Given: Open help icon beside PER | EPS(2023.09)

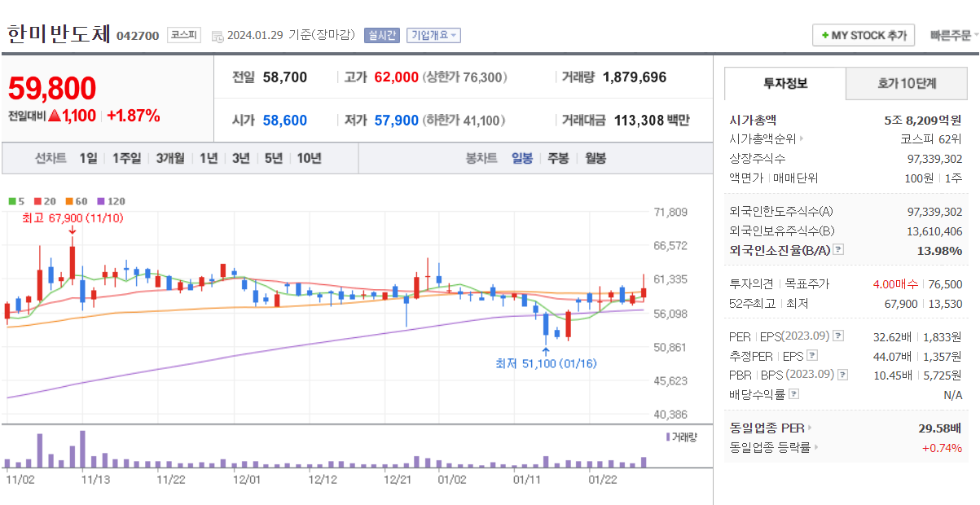Looking at the screenshot, I should [x=838, y=336].
